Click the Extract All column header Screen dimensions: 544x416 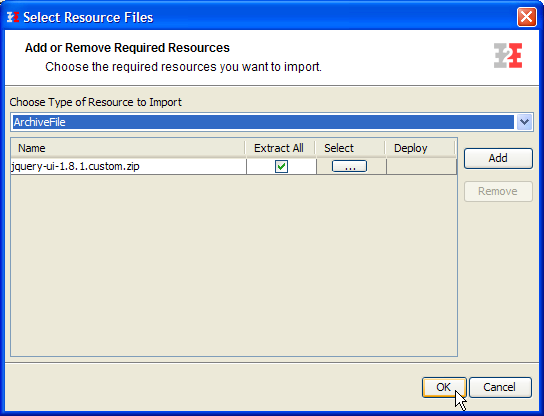[x=280, y=148]
